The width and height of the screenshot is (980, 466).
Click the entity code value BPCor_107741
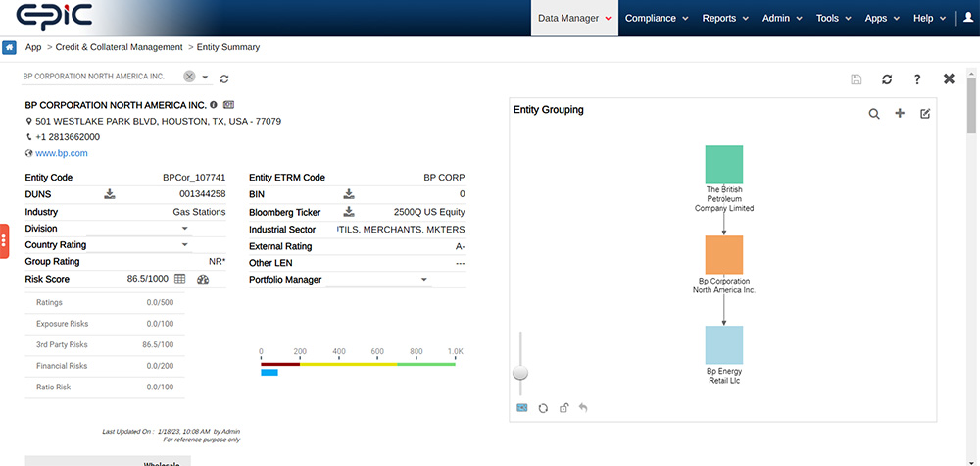194,178
